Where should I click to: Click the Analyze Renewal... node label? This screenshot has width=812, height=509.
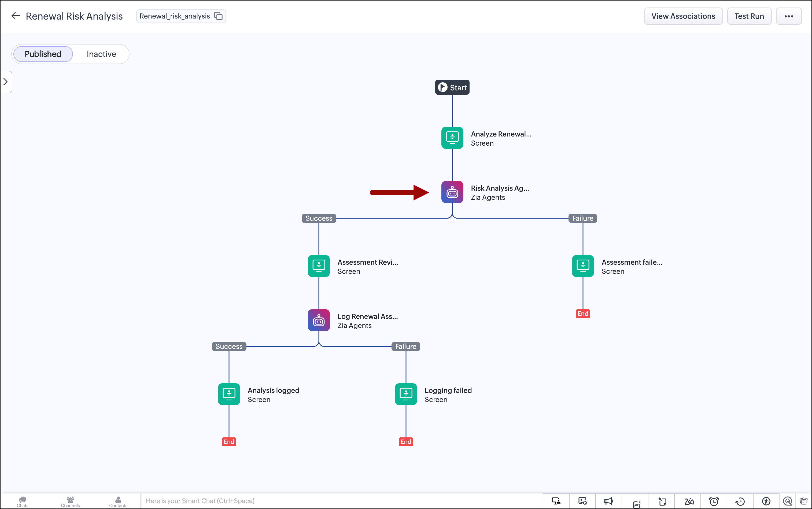501,134
